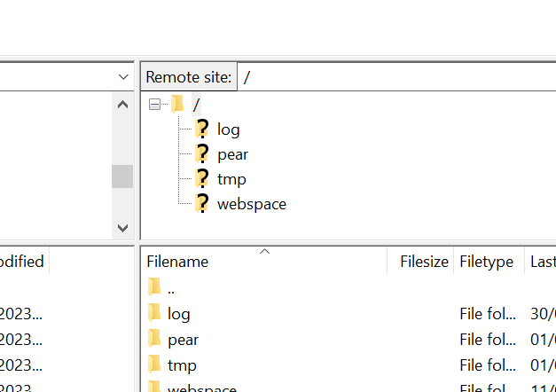
Task: Click the folder icon of log row
Action: point(154,312)
